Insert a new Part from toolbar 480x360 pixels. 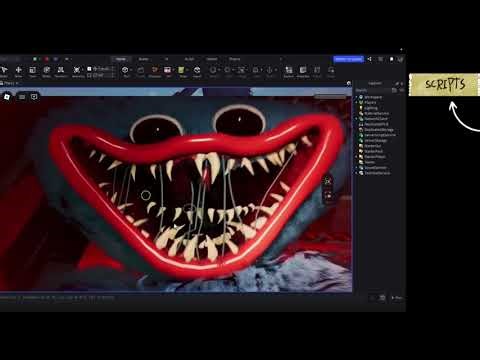point(125,71)
